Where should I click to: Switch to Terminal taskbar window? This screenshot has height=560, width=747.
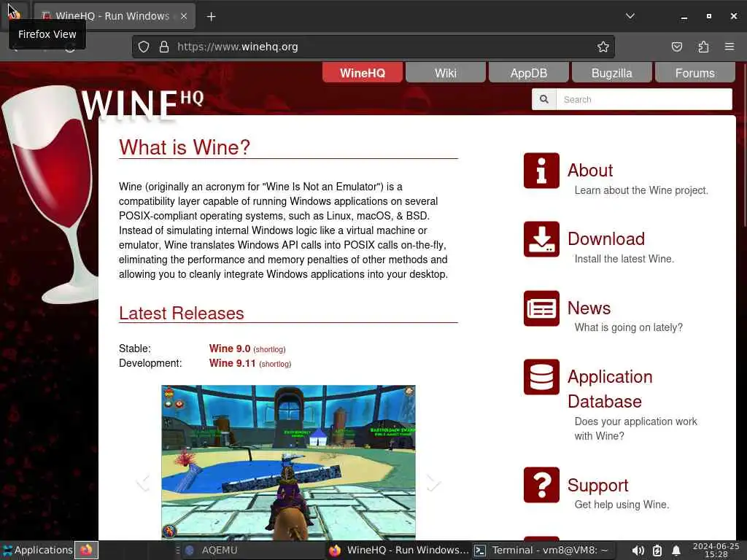(543, 550)
